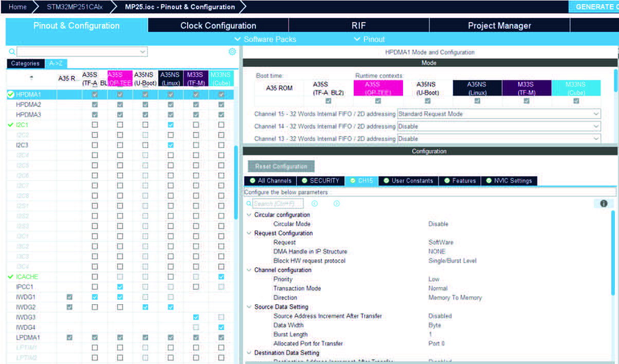Image resolution: width=619 pixels, height=364 pixels.
Task: Show parameter info with the i icon
Action: (604, 204)
